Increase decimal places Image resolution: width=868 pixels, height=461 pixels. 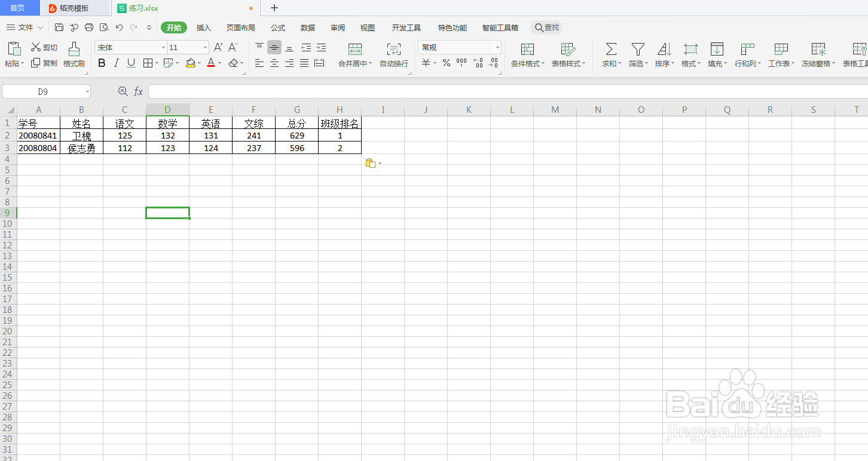(x=478, y=63)
